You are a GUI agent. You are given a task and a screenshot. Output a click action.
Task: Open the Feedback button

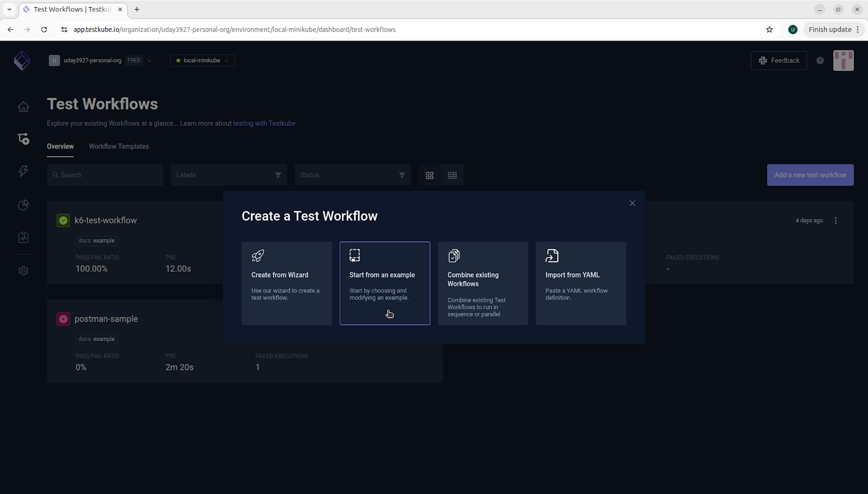tap(779, 61)
